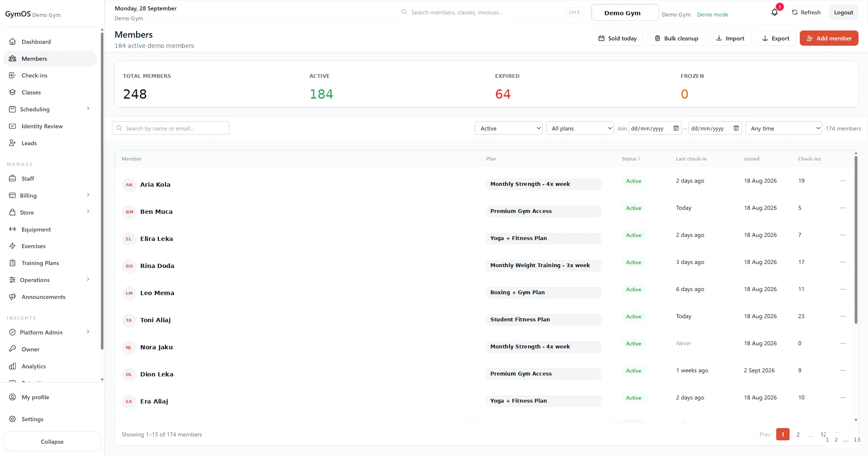Open Check-ins page
Image resolution: width=868 pixels, height=456 pixels.
[x=50, y=75]
